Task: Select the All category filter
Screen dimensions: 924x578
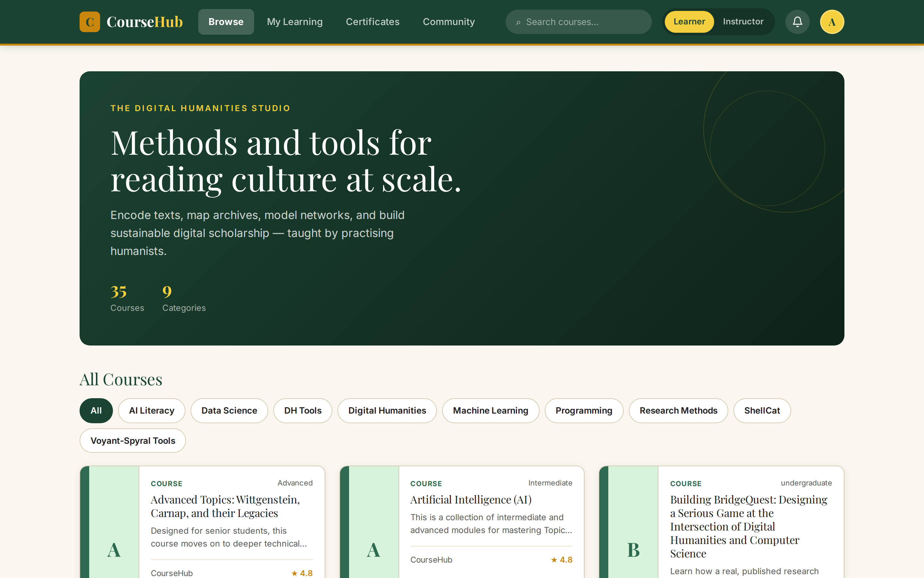Action: click(x=96, y=411)
